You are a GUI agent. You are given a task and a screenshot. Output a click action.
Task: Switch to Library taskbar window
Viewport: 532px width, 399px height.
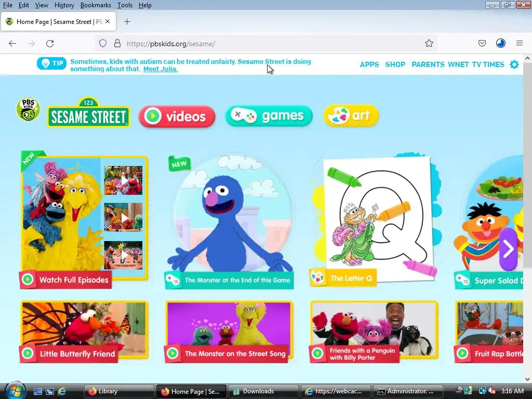click(118, 391)
